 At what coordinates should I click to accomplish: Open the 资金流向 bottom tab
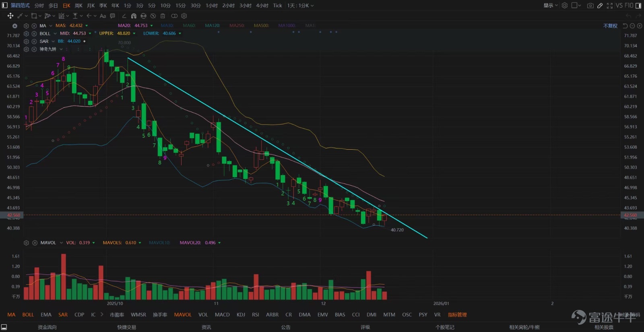coord(47,327)
